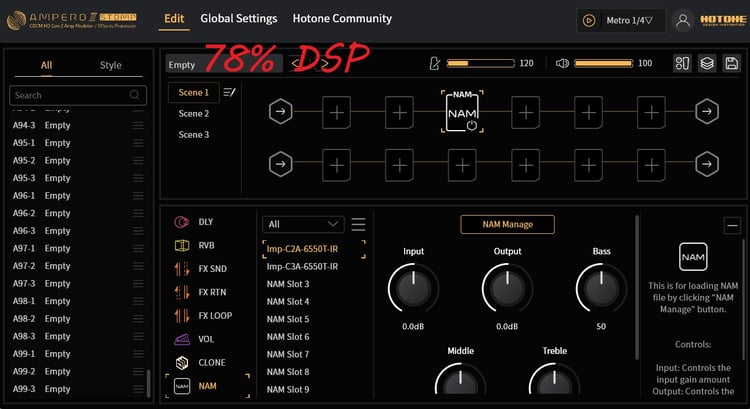Image resolution: width=750 pixels, height=409 pixels.
Task: Add effect in first top chain slot
Action: [336, 112]
